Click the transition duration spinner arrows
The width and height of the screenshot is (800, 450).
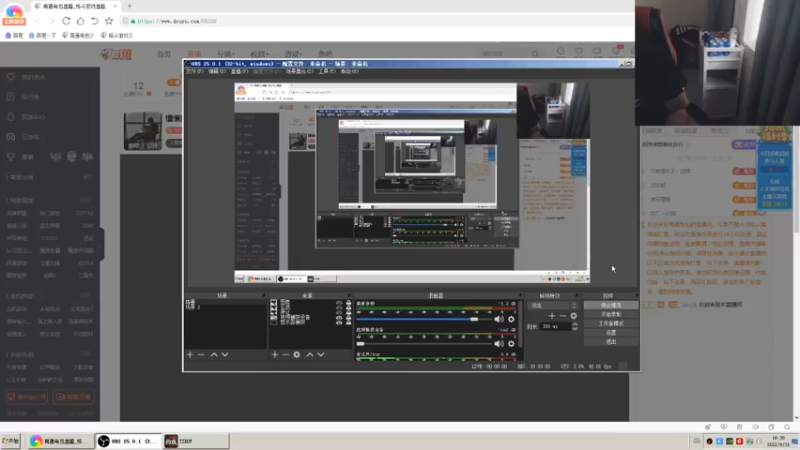575,327
